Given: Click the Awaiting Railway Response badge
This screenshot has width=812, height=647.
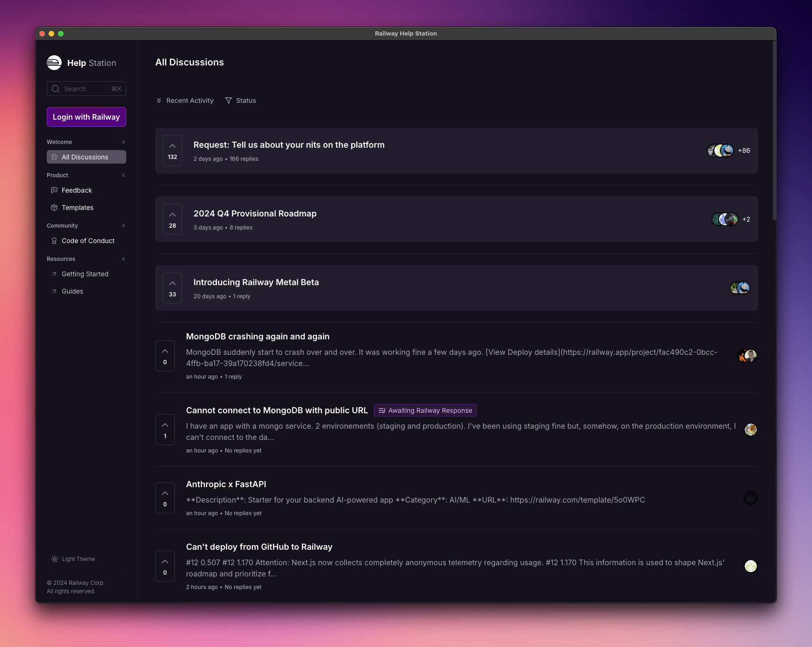Looking at the screenshot, I should tap(425, 410).
